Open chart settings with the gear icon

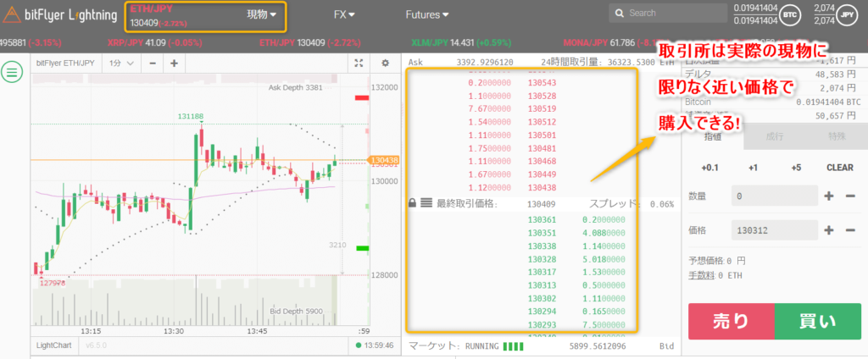coord(386,63)
